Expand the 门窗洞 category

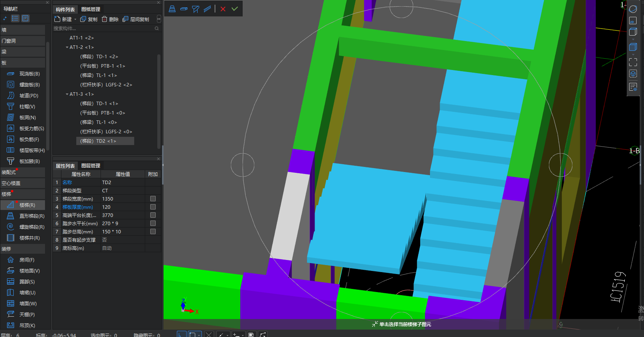tap(23, 41)
